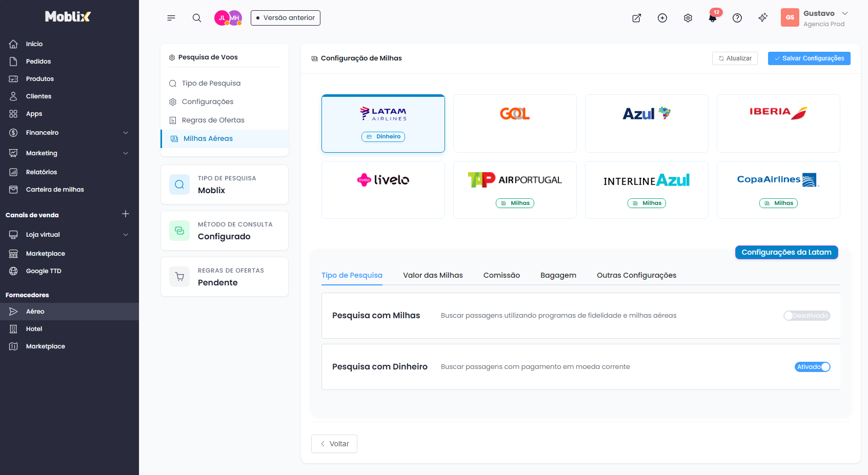
Task: Click the Salvar Configurações button
Action: [809, 58]
